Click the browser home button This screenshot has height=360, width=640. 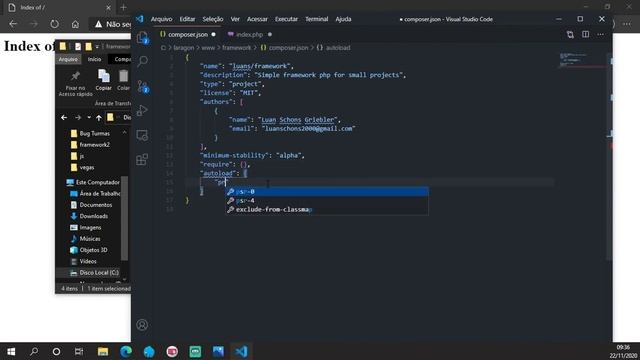click(75, 24)
